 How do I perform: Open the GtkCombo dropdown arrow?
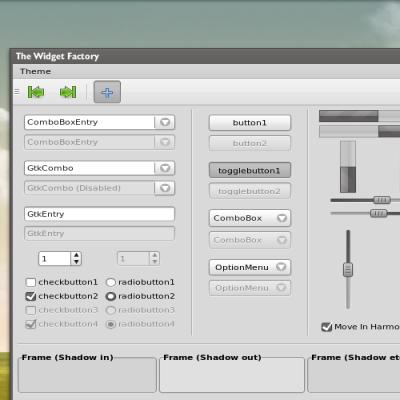point(165,168)
